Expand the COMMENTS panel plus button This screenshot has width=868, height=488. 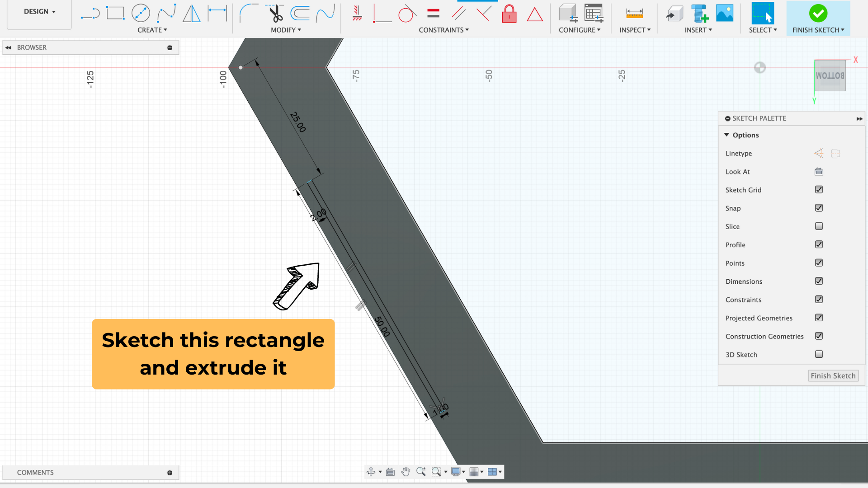170,473
